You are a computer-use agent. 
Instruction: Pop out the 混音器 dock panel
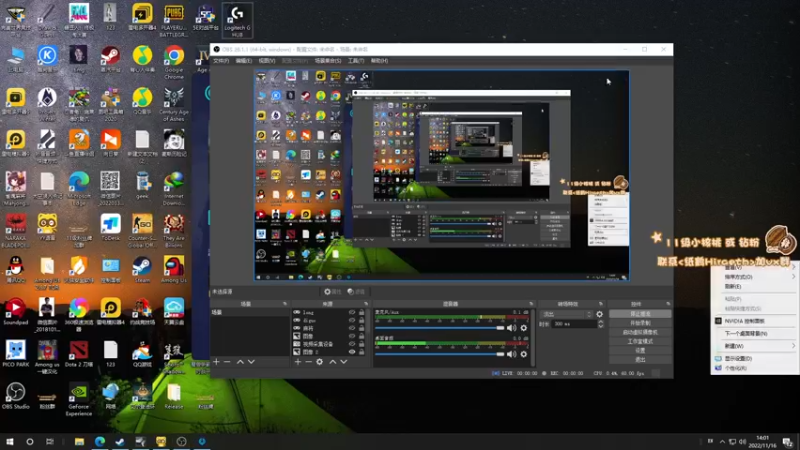tap(531, 304)
